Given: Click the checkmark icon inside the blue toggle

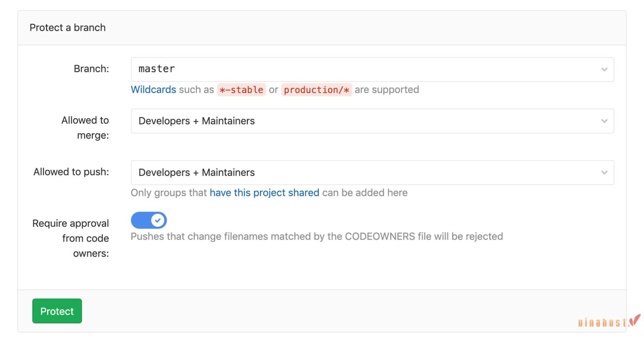Looking at the screenshot, I should [x=157, y=220].
